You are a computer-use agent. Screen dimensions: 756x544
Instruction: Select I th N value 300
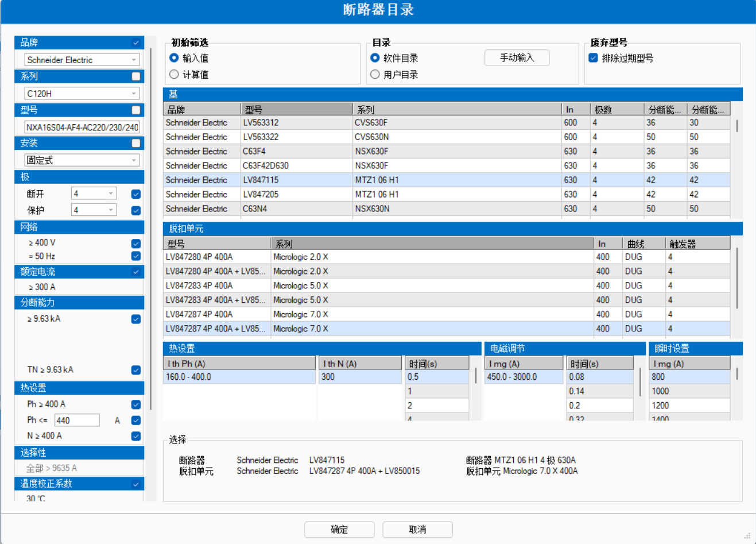360,377
